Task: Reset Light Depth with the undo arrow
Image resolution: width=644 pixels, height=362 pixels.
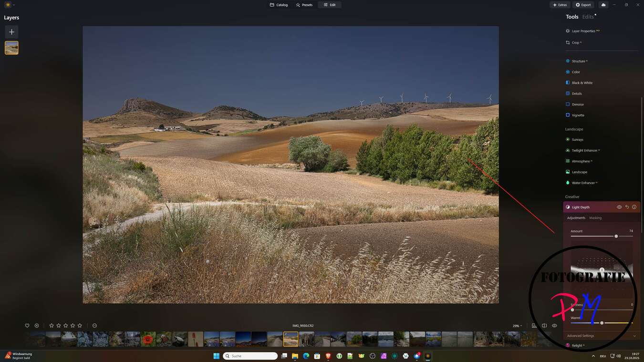Action: [627, 207]
